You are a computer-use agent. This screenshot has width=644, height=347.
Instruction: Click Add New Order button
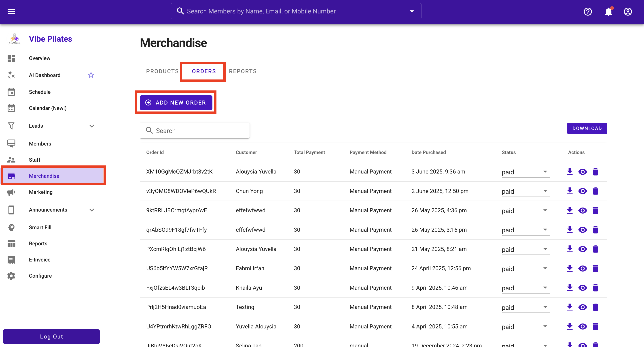point(176,103)
